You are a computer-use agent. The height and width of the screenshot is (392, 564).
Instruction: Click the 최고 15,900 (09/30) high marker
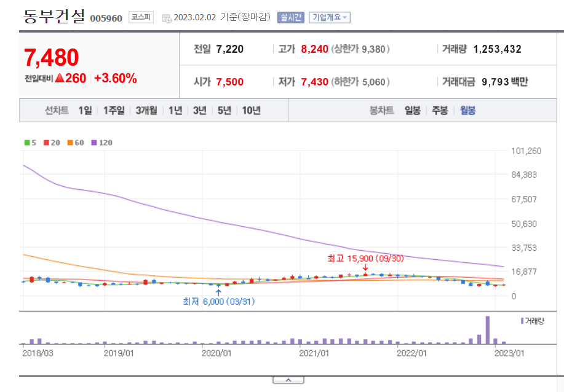click(x=365, y=259)
